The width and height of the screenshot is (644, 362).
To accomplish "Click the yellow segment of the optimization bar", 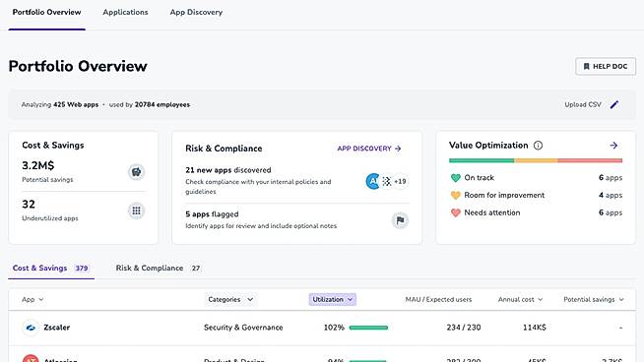I will (x=536, y=160).
